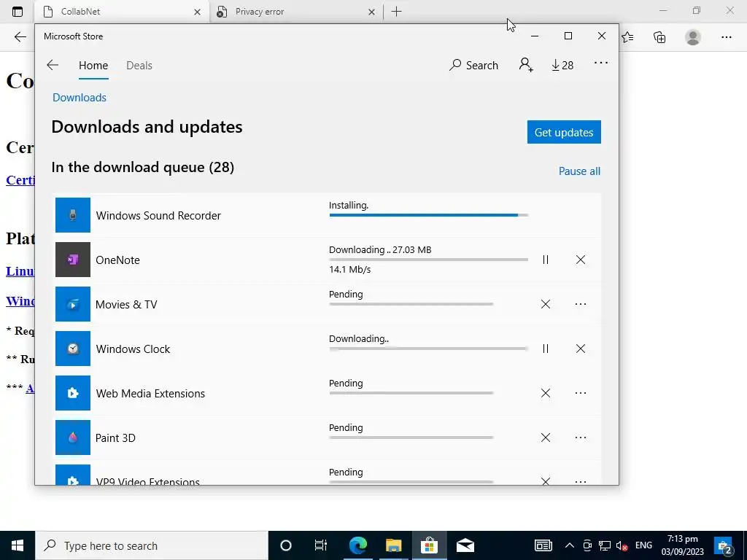Switch to the Home tab
The height and width of the screenshot is (560, 747).
point(93,65)
